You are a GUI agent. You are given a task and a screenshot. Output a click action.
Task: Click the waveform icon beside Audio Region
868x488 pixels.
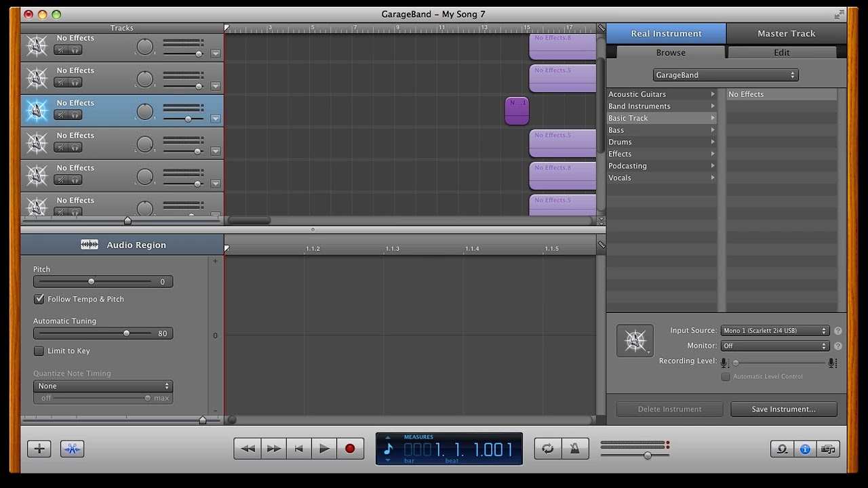coord(90,245)
